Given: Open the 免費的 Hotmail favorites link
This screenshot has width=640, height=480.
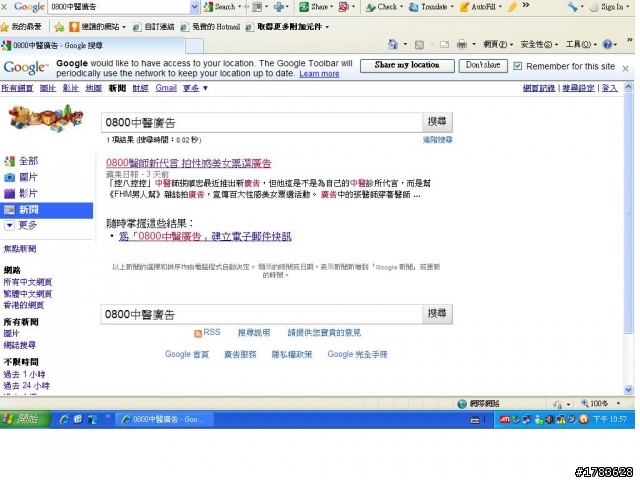Looking at the screenshot, I should pyautogui.click(x=210, y=27).
